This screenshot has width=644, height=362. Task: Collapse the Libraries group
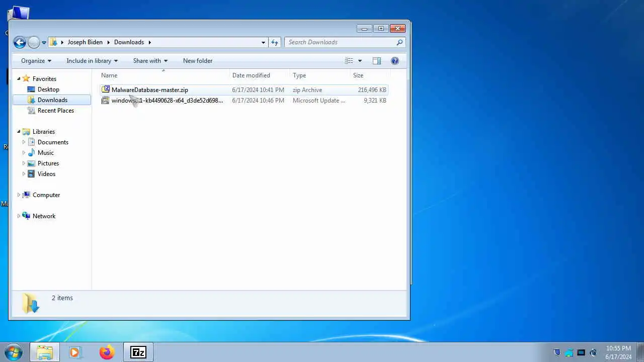coord(19,131)
